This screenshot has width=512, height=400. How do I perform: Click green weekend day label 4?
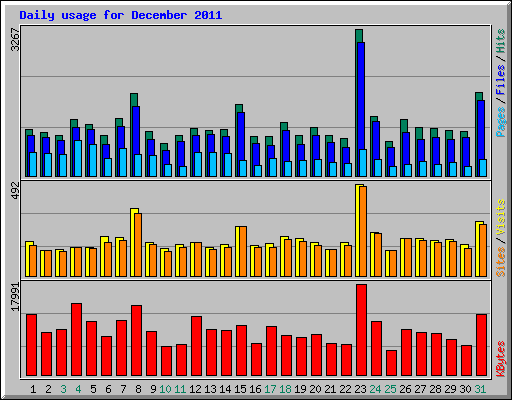(x=78, y=389)
